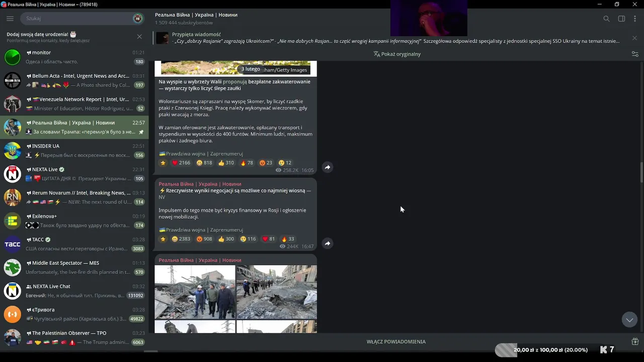Click The Palestinian Observer avatar

(13, 338)
